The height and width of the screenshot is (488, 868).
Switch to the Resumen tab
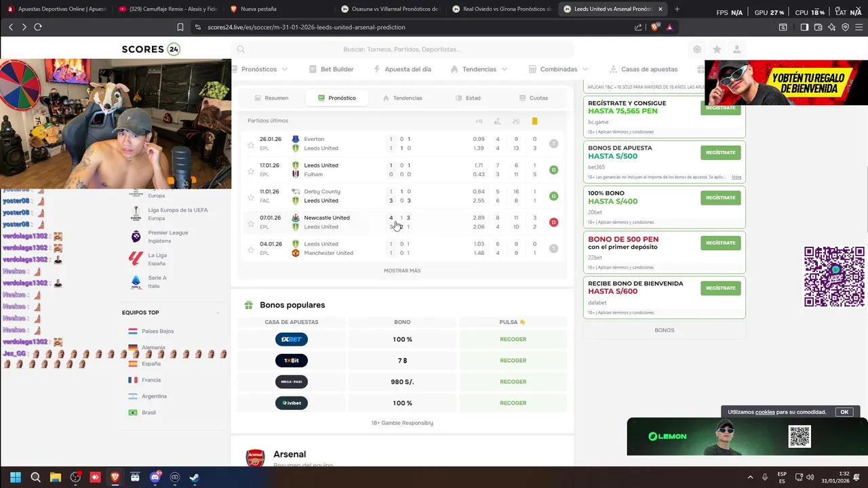coord(271,98)
